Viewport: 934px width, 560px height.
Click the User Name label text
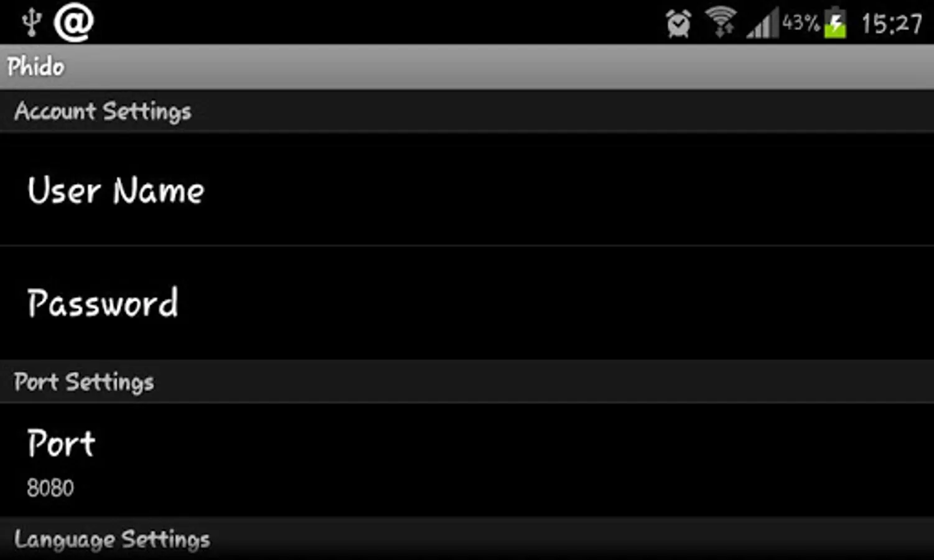[116, 190]
